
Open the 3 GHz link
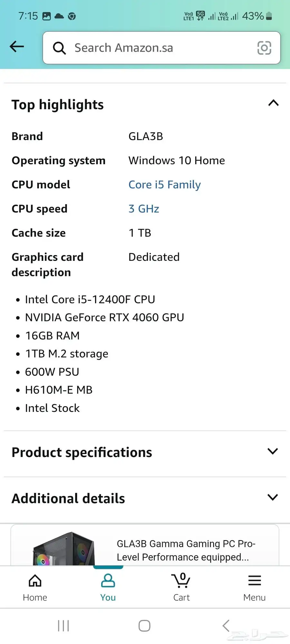click(144, 209)
